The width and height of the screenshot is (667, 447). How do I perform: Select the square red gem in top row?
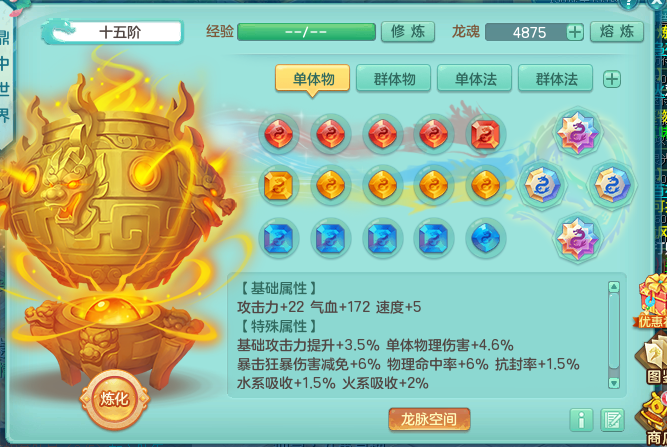[x=485, y=134]
